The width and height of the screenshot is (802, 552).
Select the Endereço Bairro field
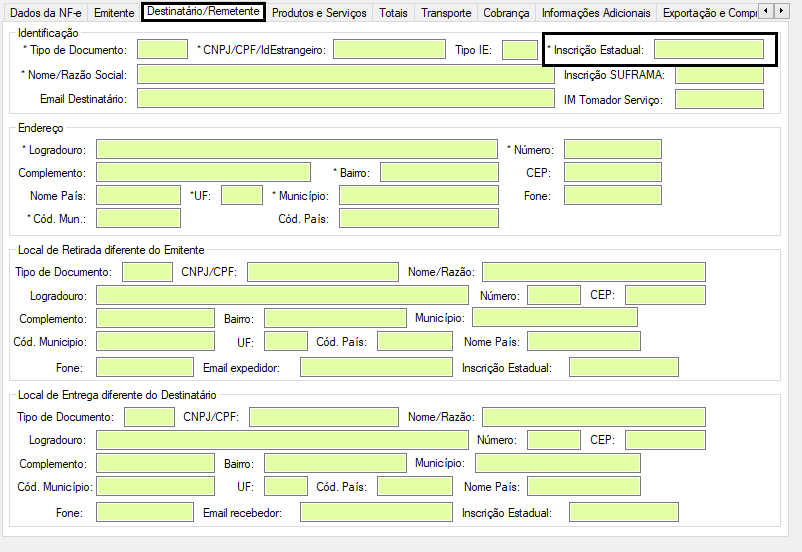coord(439,172)
